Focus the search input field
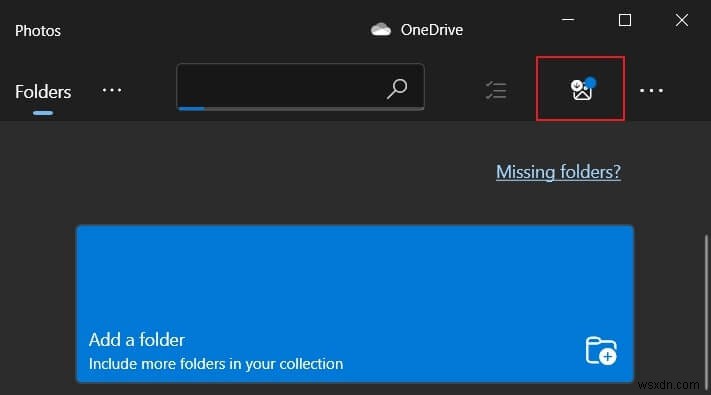Image resolution: width=711 pixels, height=395 pixels. [x=300, y=87]
